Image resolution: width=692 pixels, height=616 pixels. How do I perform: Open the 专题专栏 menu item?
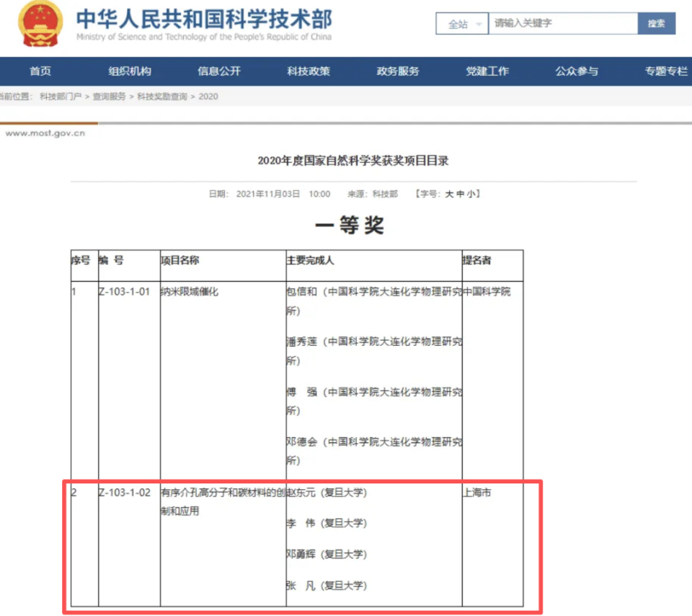click(665, 71)
